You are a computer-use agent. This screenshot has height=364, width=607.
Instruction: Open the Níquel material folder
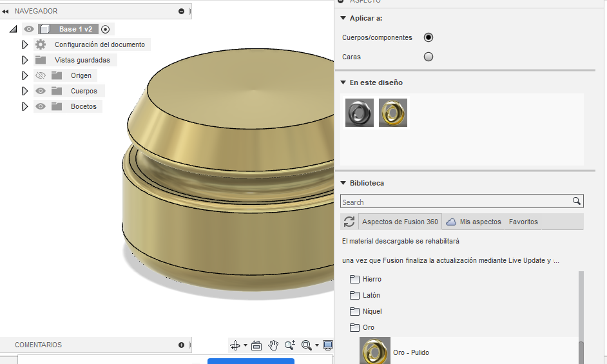coord(366,311)
